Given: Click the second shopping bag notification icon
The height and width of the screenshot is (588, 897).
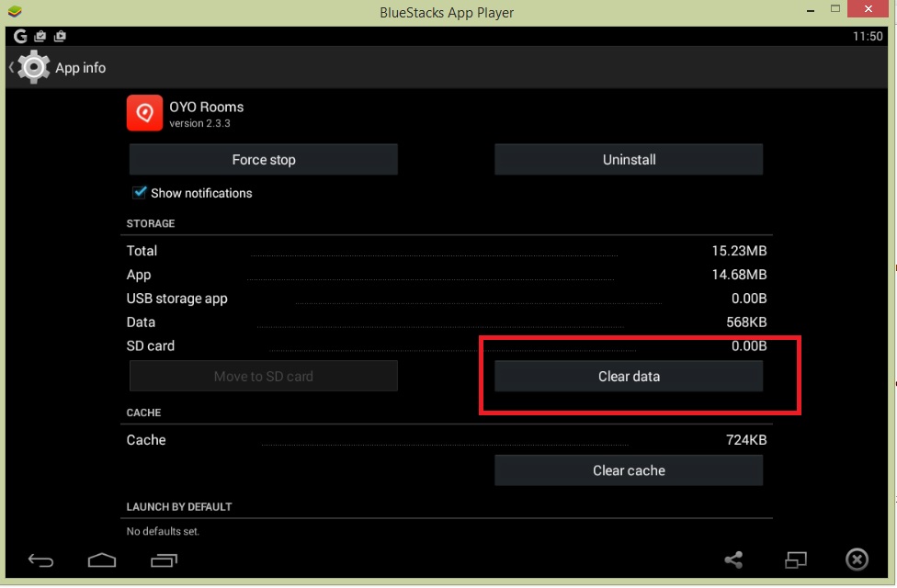Looking at the screenshot, I should 60,36.
